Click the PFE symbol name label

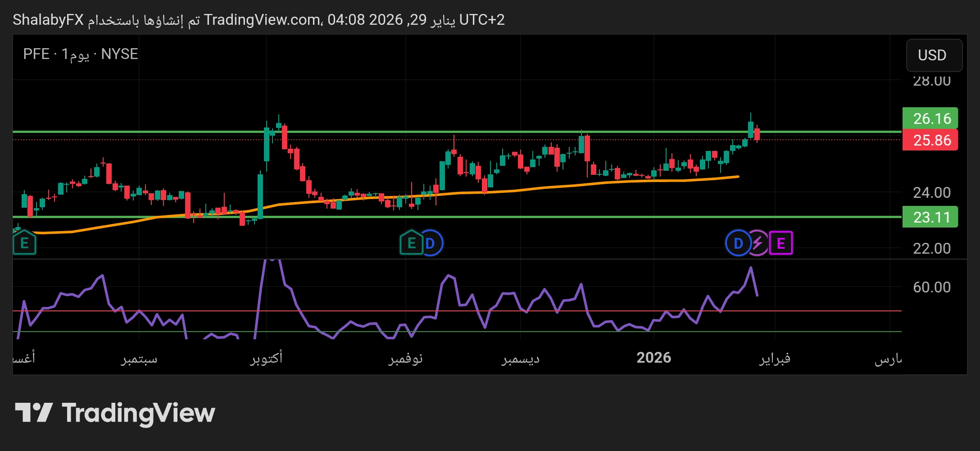[36, 54]
